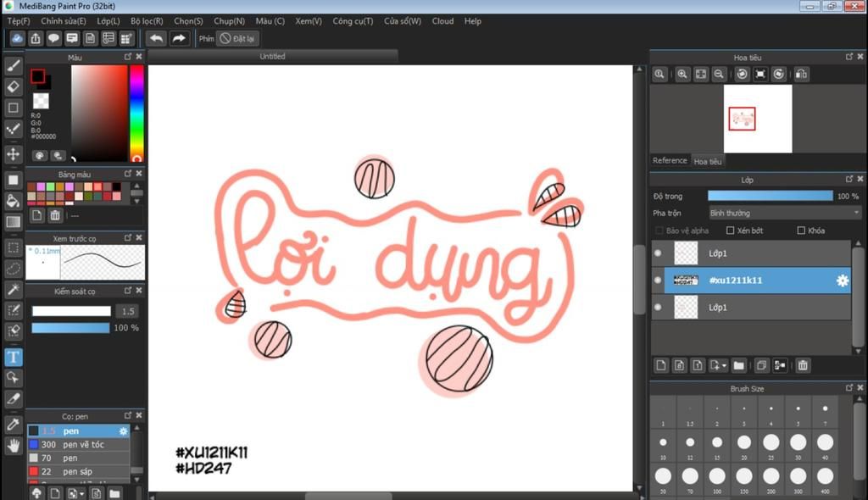This screenshot has height=500, width=868.
Task: Switch to the Hoa tiêu tab
Action: pyautogui.click(x=708, y=162)
